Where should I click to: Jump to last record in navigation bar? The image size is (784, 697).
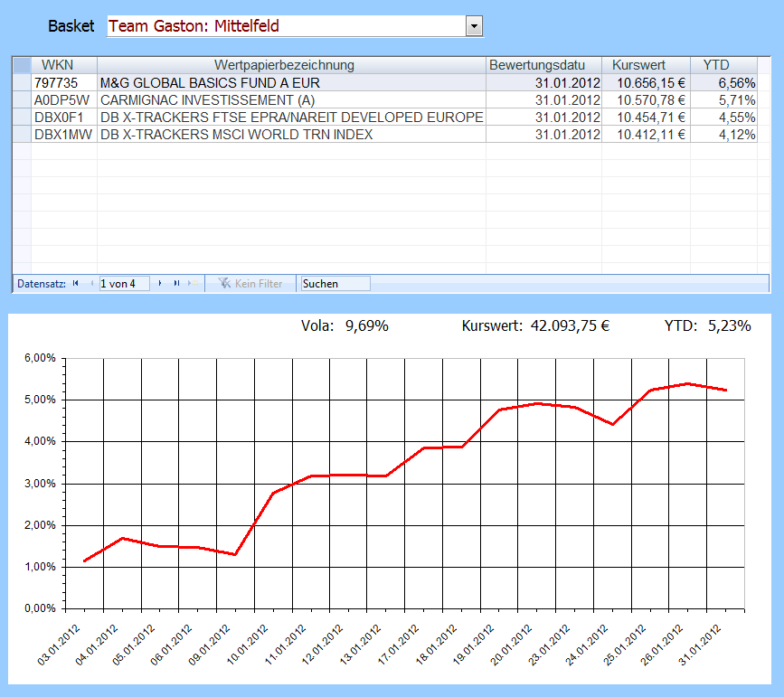coord(176,284)
